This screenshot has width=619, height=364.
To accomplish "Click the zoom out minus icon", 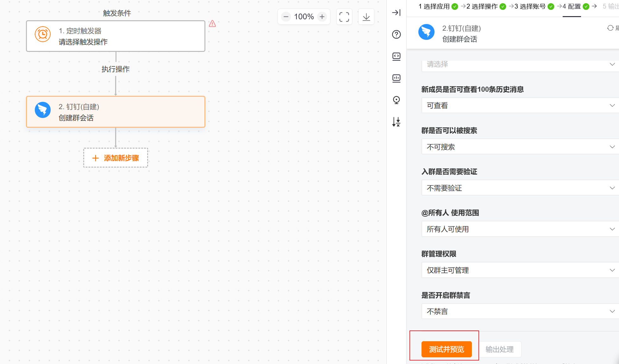I will coord(286,17).
